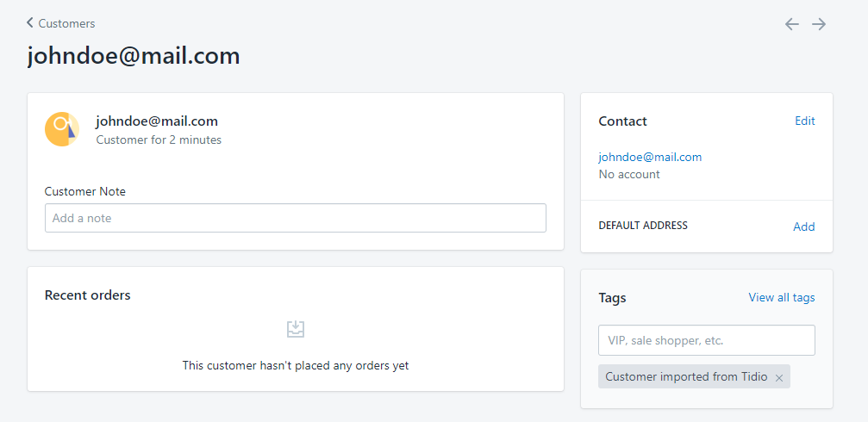The height and width of the screenshot is (422, 868).
Task: Click the Recent orders heading
Action: [x=87, y=295]
